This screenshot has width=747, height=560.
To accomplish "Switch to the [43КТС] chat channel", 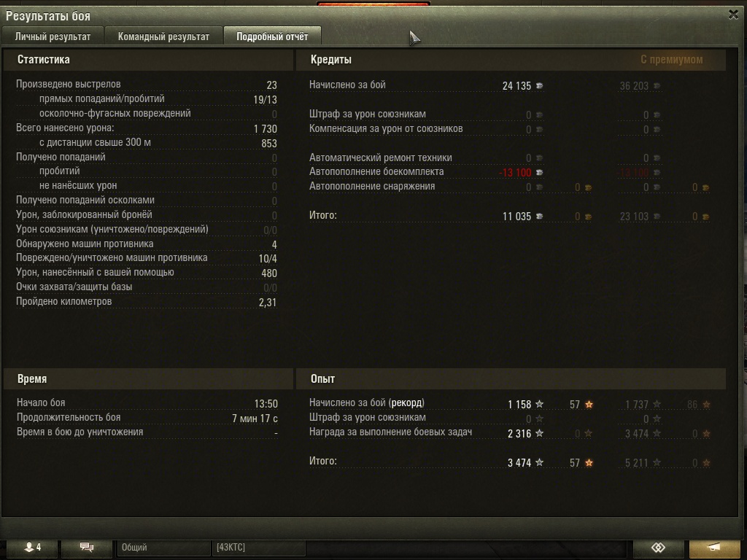I will coord(258,548).
